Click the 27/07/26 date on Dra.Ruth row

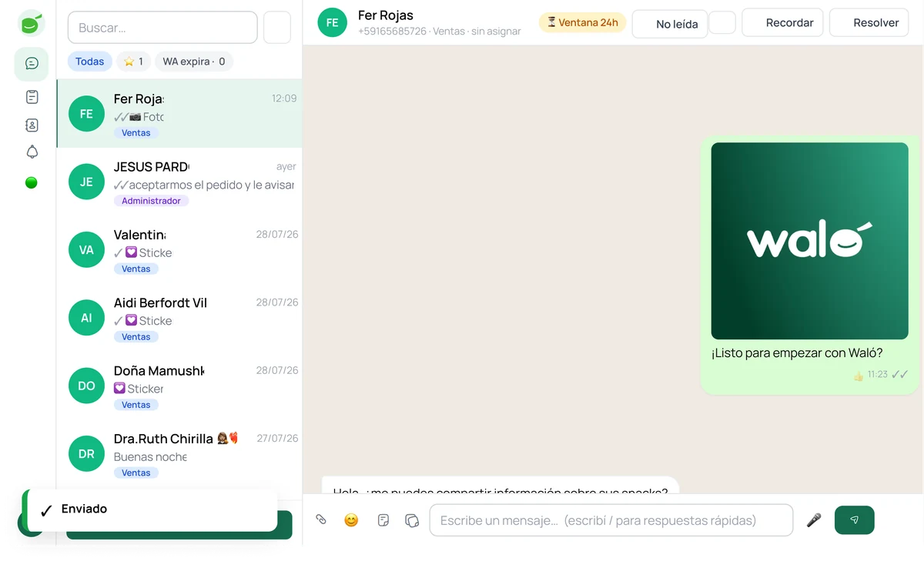pyautogui.click(x=277, y=439)
